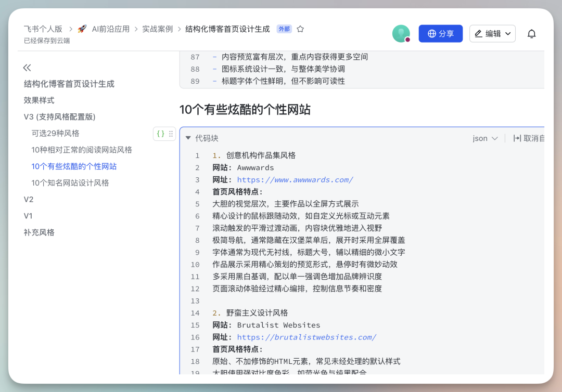The height and width of the screenshot is (392, 562).
Task: Collapse the 代码块 disclosure triangle
Action: coord(188,138)
